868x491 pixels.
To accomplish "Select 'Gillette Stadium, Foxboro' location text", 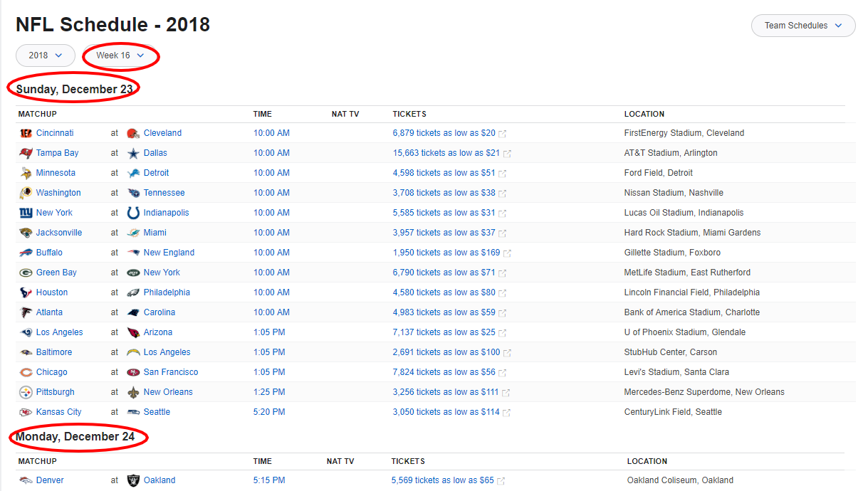I will (x=672, y=253).
